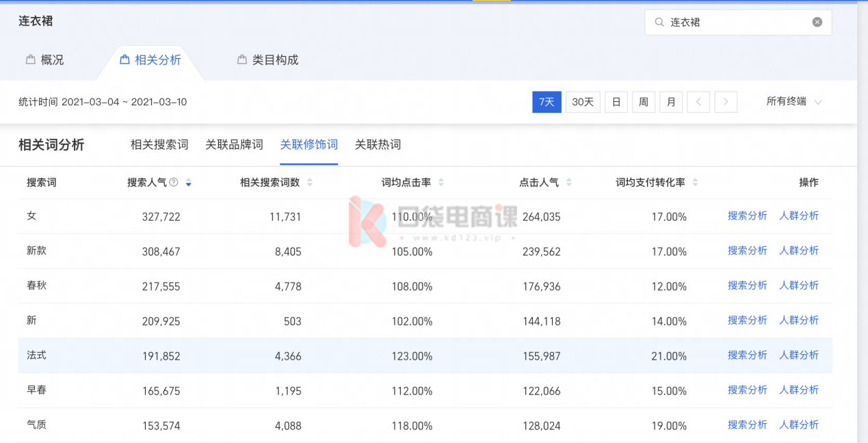Sort by 词均支付转化率 arrow icon
Image resolution: width=868 pixels, height=443 pixels.
point(696,183)
